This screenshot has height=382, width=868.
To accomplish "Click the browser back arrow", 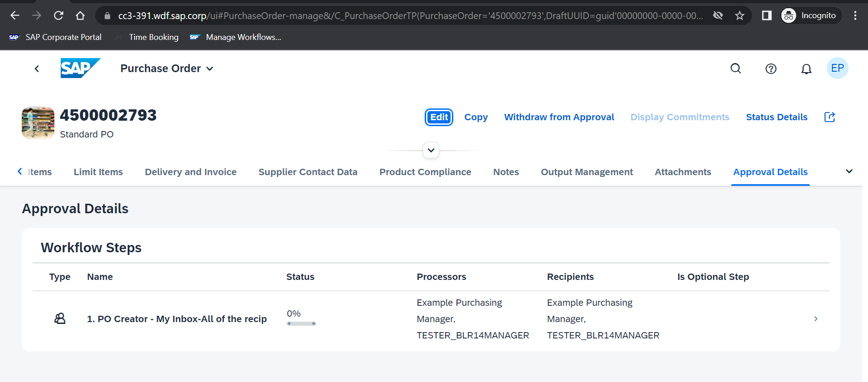I will click(15, 15).
